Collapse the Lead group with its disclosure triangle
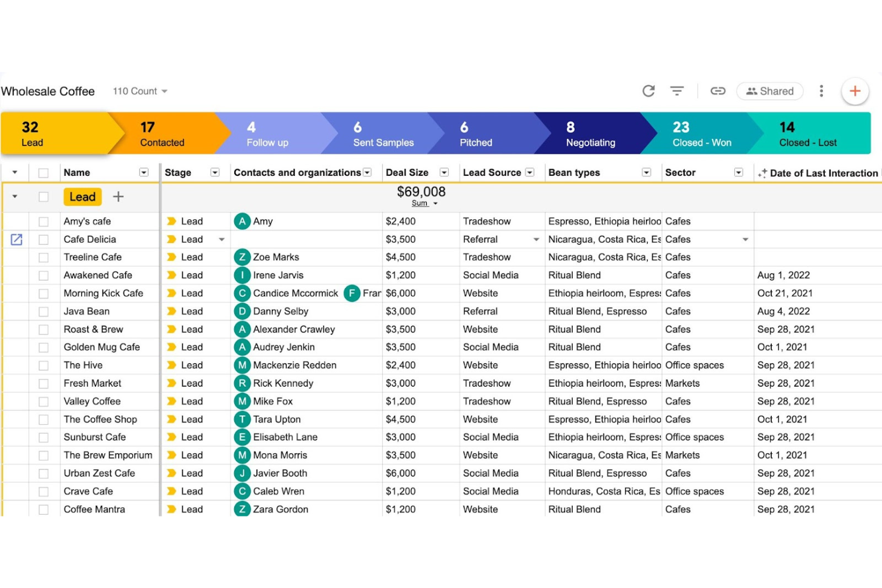 (14, 197)
